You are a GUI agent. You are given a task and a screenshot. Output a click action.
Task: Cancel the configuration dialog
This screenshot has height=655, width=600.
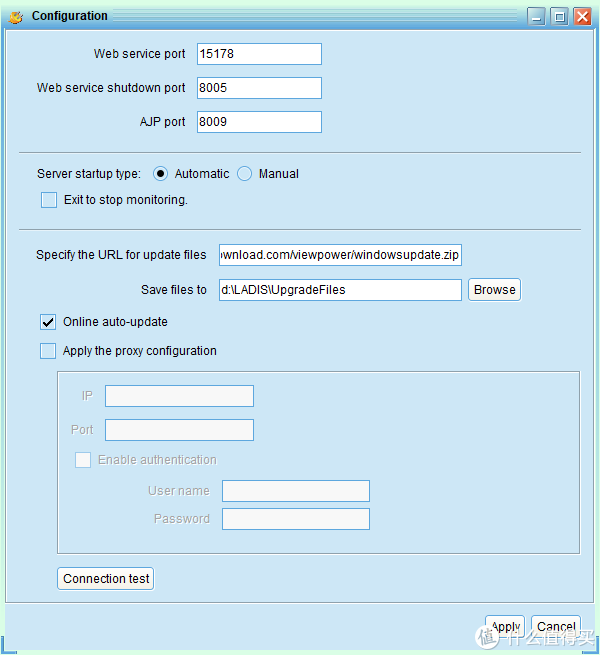point(556,626)
